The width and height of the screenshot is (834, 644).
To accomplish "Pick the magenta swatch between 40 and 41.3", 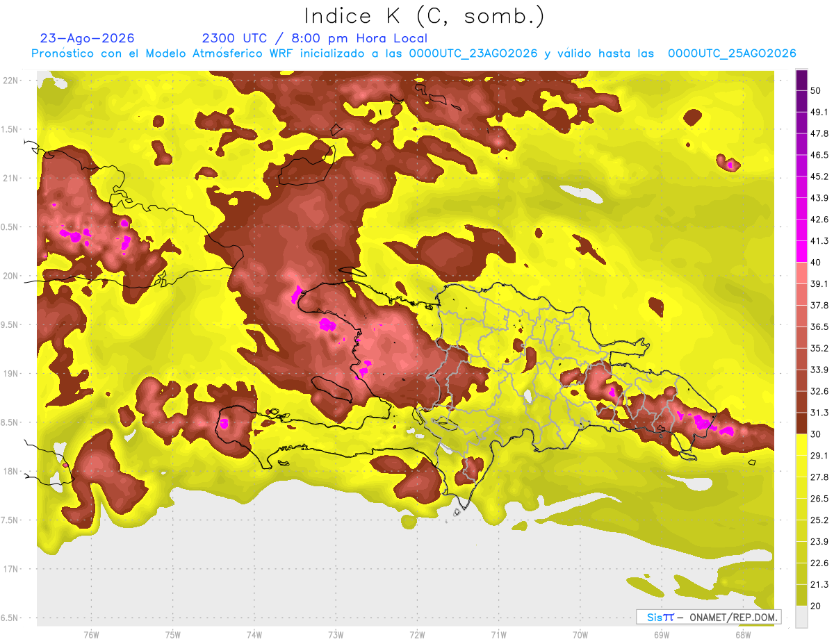I will tap(802, 252).
